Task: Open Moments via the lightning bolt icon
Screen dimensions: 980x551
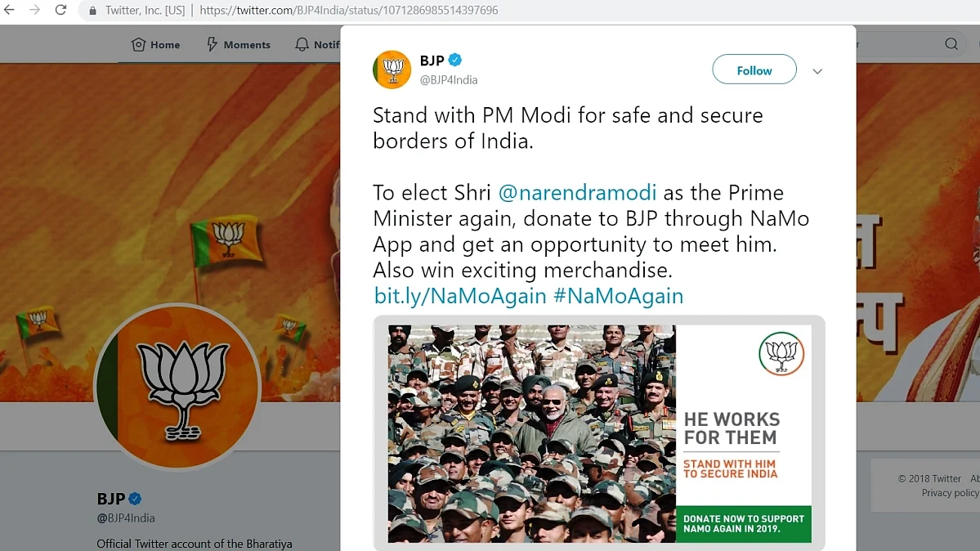Action: [211, 44]
